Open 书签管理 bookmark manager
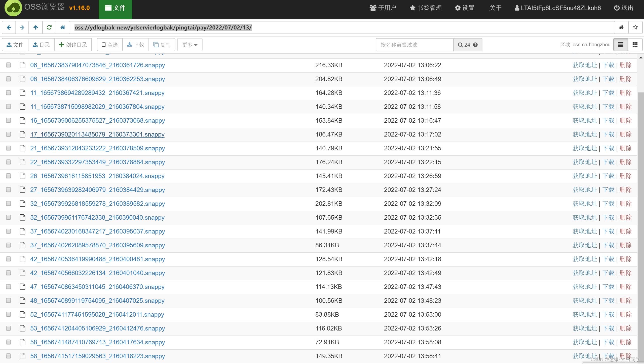 point(426,8)
